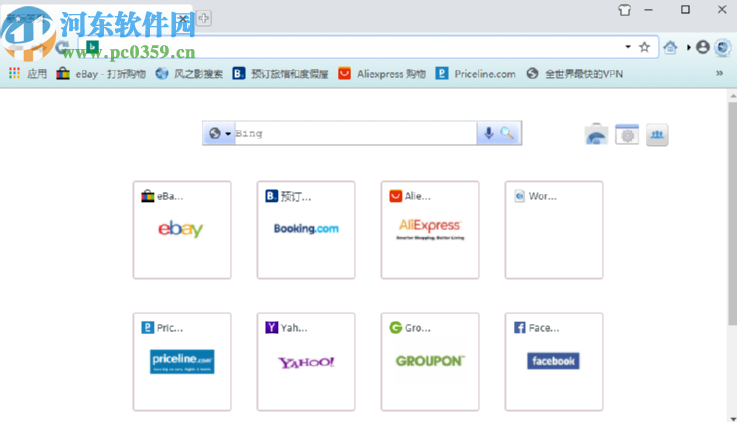Screen dimensions: 737x422
Task: Open the eBay speed dial tile
Action: click(x=182, y=230)
